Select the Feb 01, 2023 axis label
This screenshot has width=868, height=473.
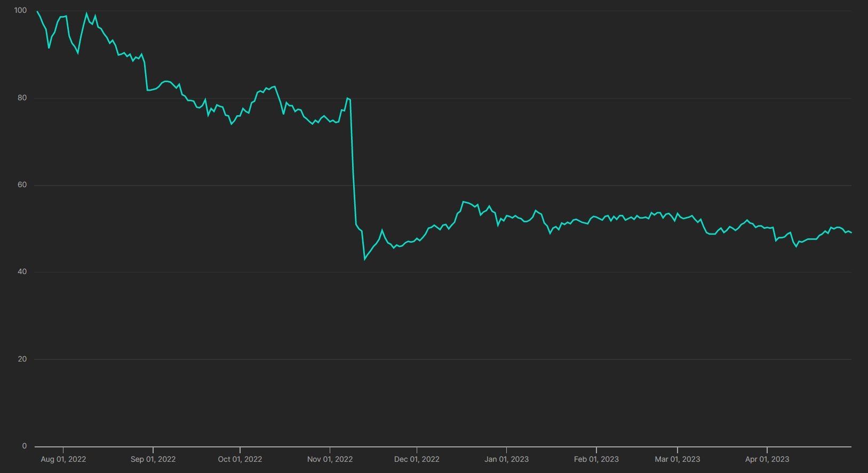(x=596, y=459)
